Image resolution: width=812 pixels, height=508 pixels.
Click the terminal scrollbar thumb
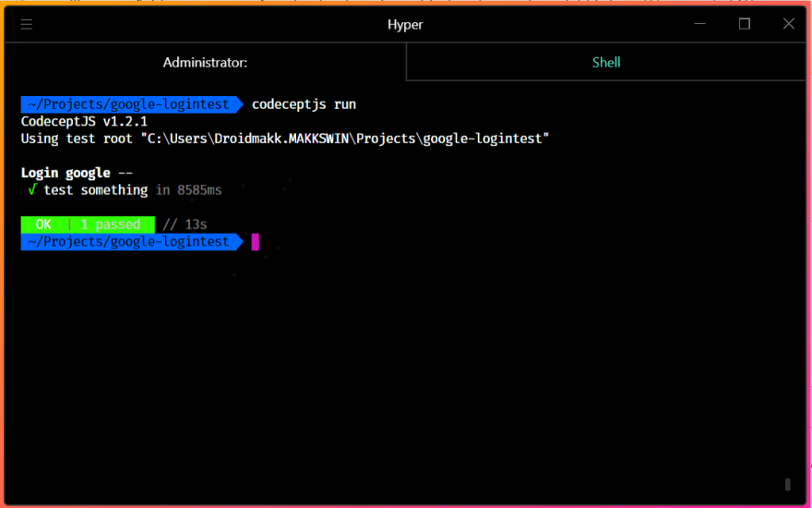(788, 484)
